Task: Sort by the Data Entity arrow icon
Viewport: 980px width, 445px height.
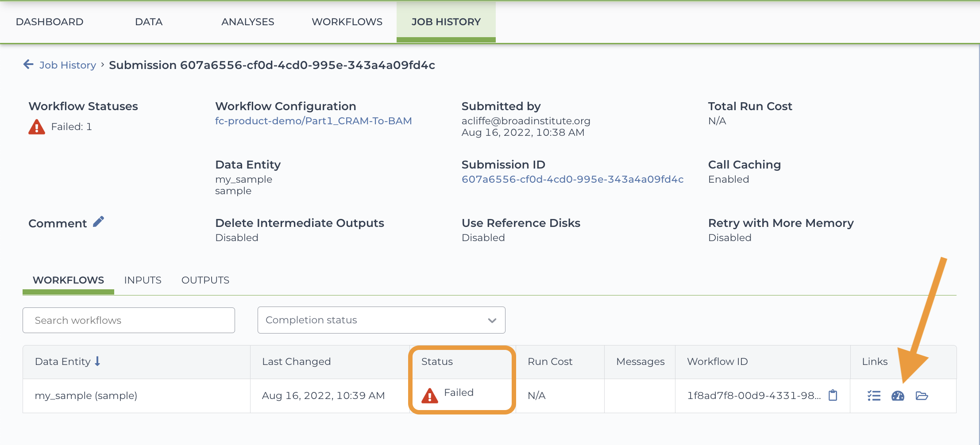Action: [x=97, y=361]
